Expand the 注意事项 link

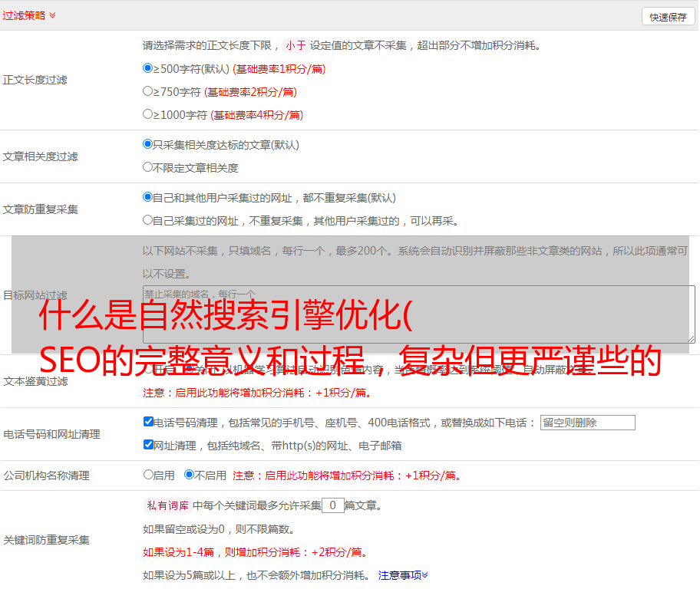403,575
